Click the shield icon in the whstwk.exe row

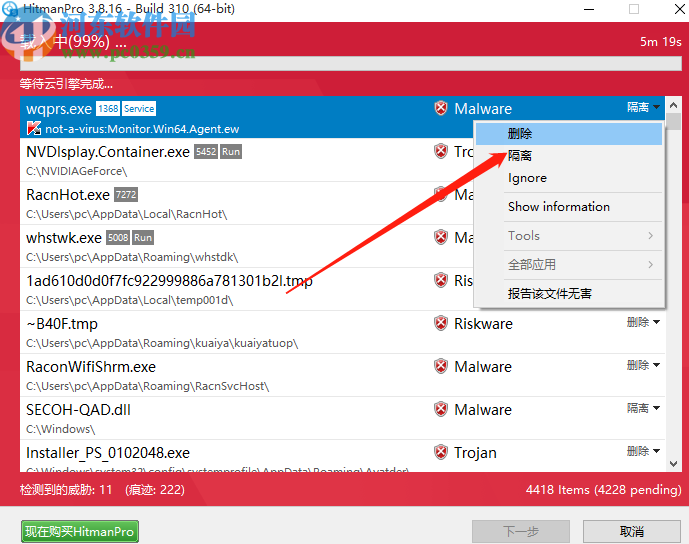(x=441, y=237)
